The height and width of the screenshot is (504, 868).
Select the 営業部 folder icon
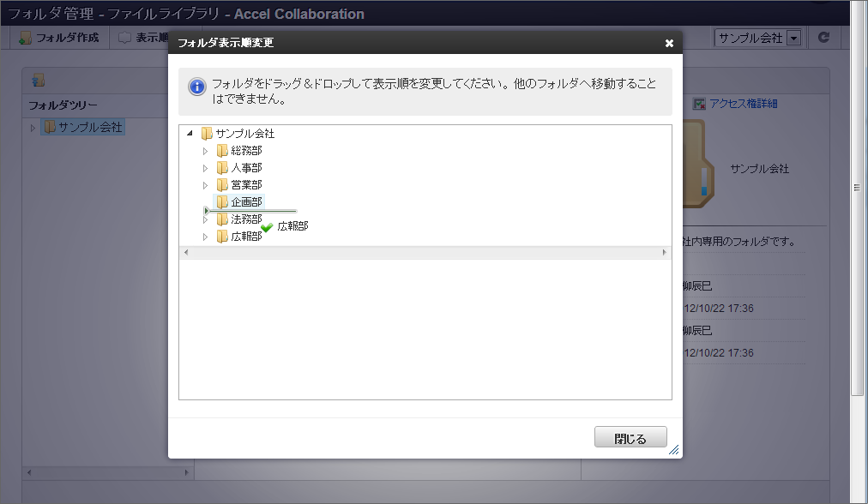[222, 185]
